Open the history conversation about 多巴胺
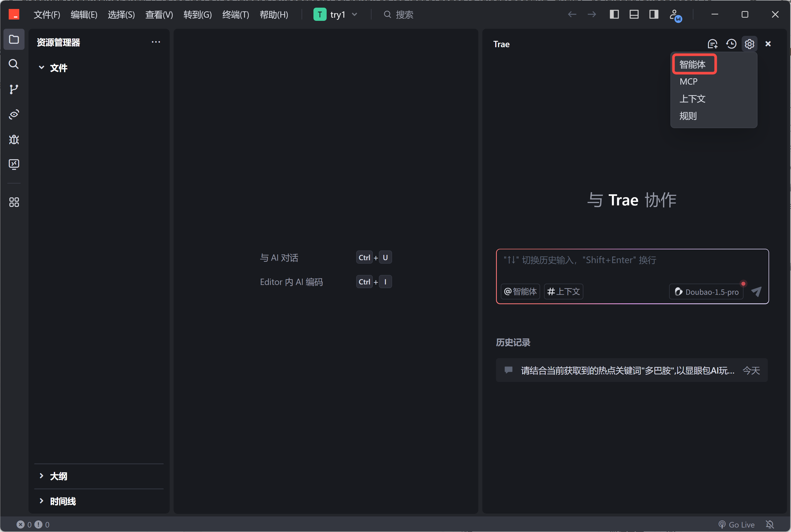Viewport: 791px width, 532px height. coord(632,370)
